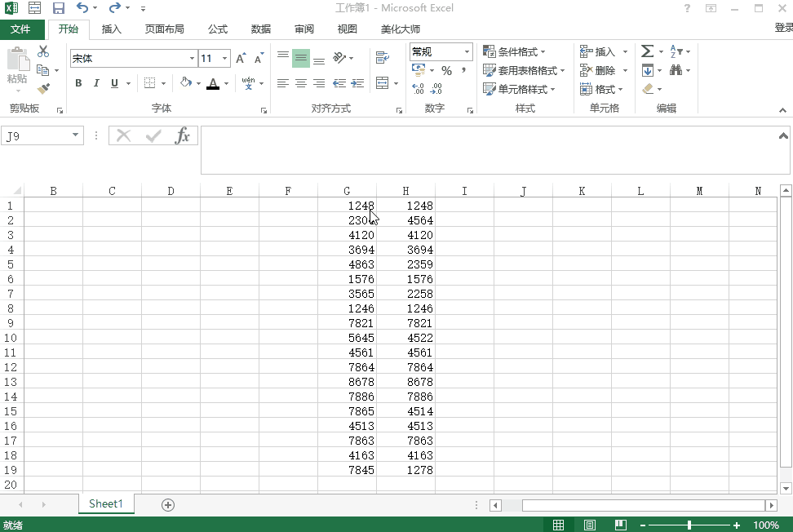
Task: Click the Copy icon in clipboard group
Action: [43, 70]
